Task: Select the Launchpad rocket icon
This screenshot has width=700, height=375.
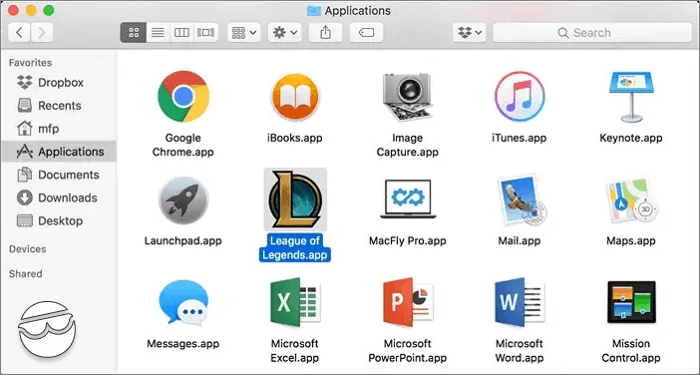Action: point(183,200)
